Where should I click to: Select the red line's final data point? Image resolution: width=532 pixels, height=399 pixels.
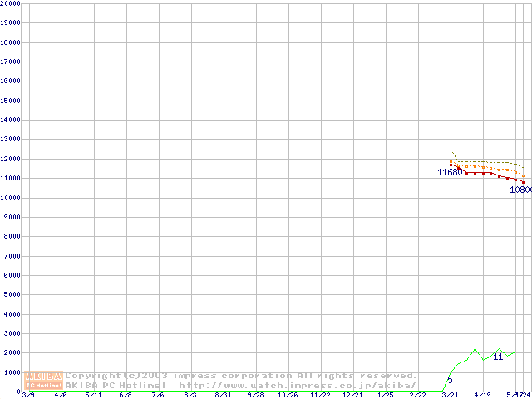(523, 182)
